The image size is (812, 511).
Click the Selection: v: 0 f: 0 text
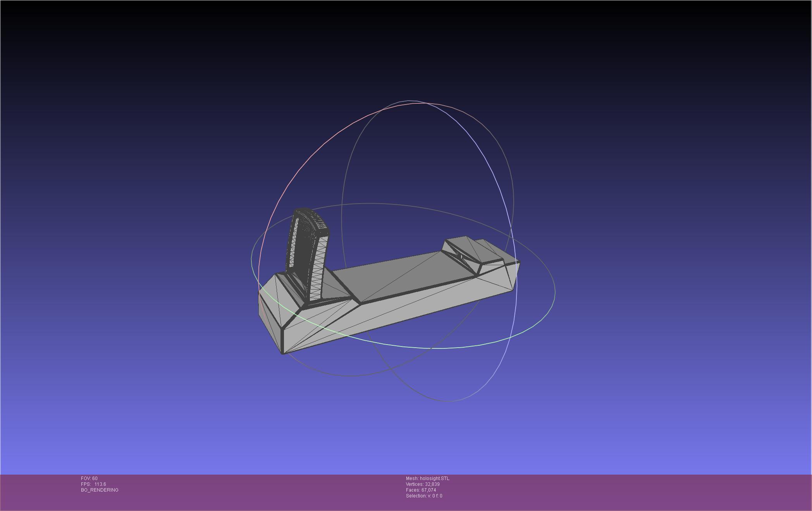pyautogui.click(x=424, y=496)
